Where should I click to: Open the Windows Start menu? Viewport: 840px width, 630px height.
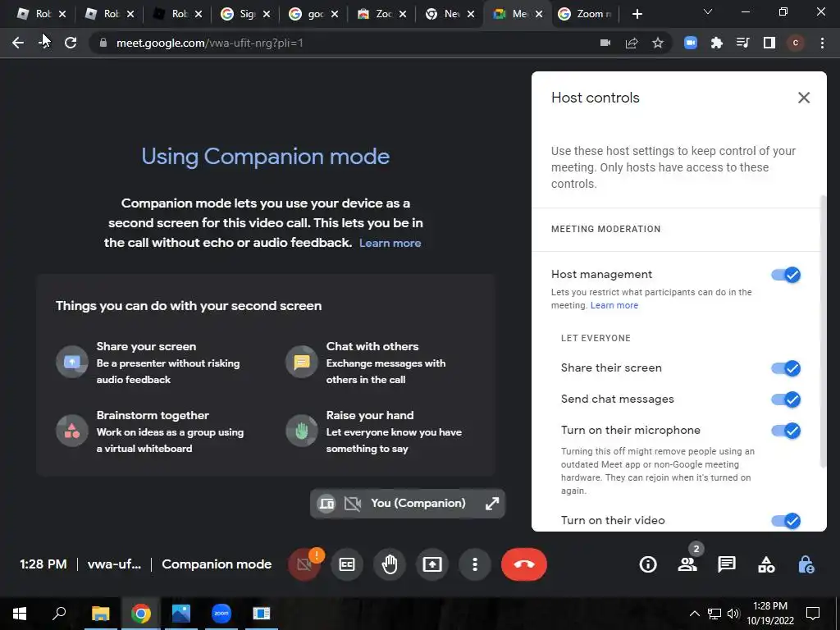pos(20,613)
